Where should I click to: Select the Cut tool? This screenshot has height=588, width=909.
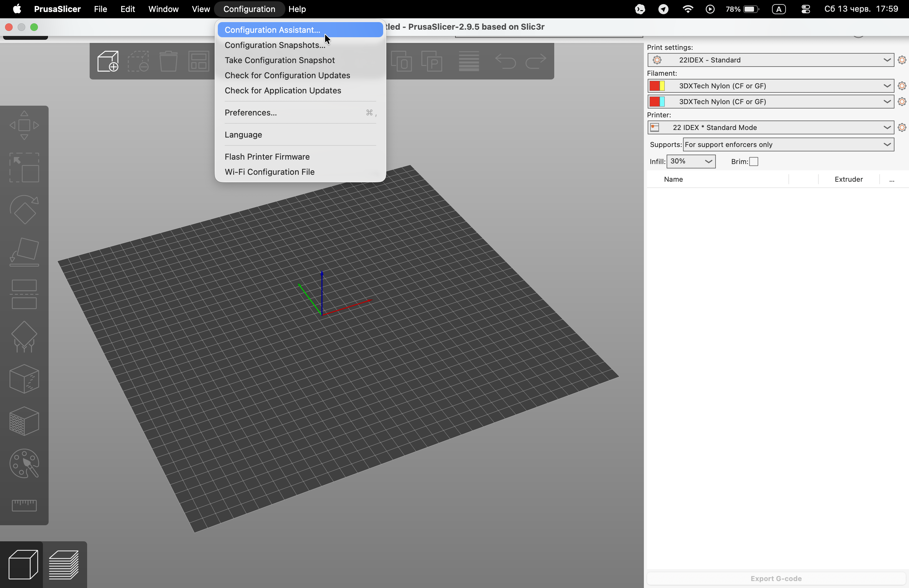[x=24, y=294]
